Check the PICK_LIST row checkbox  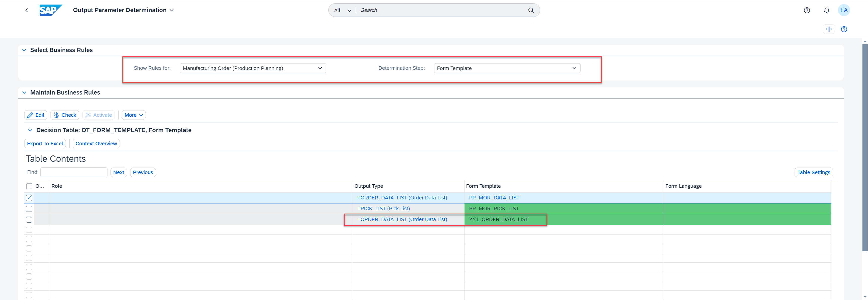[29, 209]
